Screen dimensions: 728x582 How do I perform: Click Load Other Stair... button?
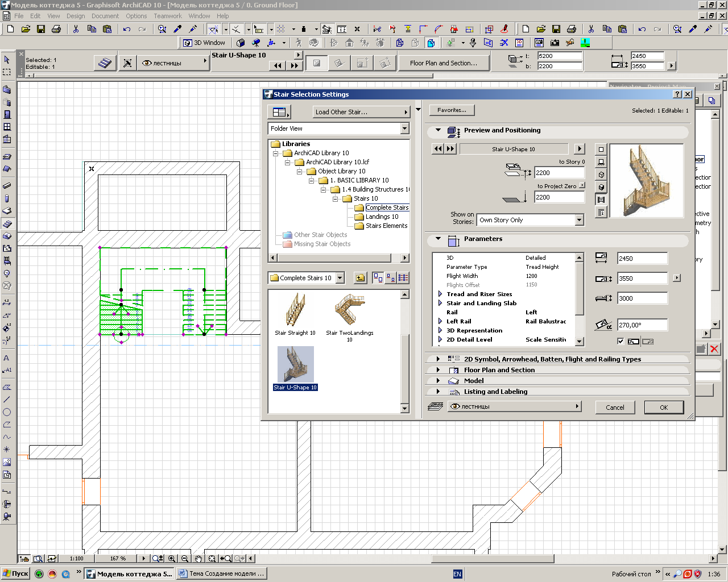(x=361, y=112)
